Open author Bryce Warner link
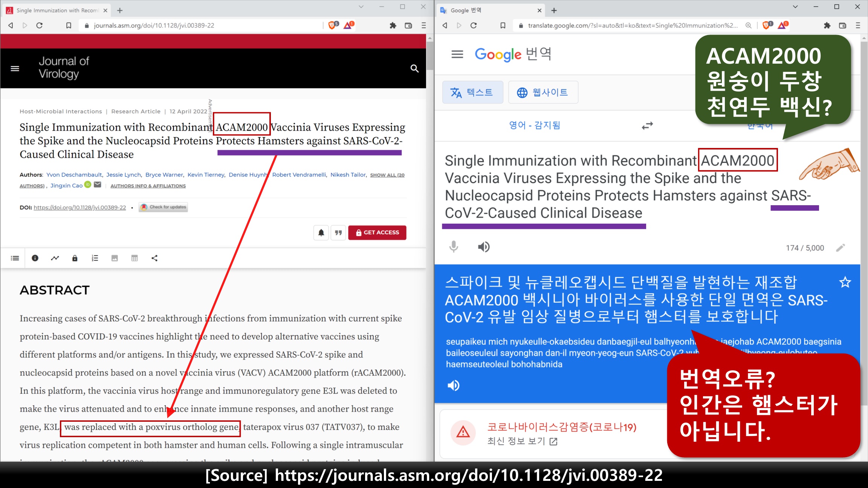The width and height of the screenshot is (868, 488). [x=164, y=175]
